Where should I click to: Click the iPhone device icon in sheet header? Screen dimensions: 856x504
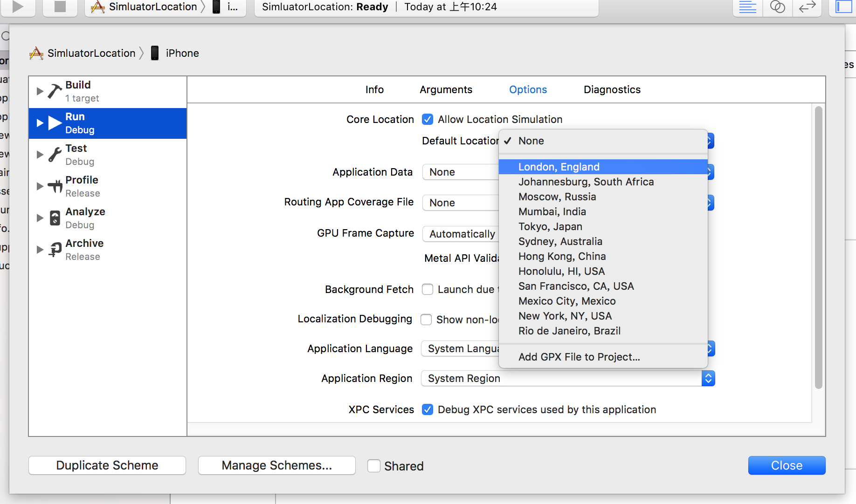point(155,53)
